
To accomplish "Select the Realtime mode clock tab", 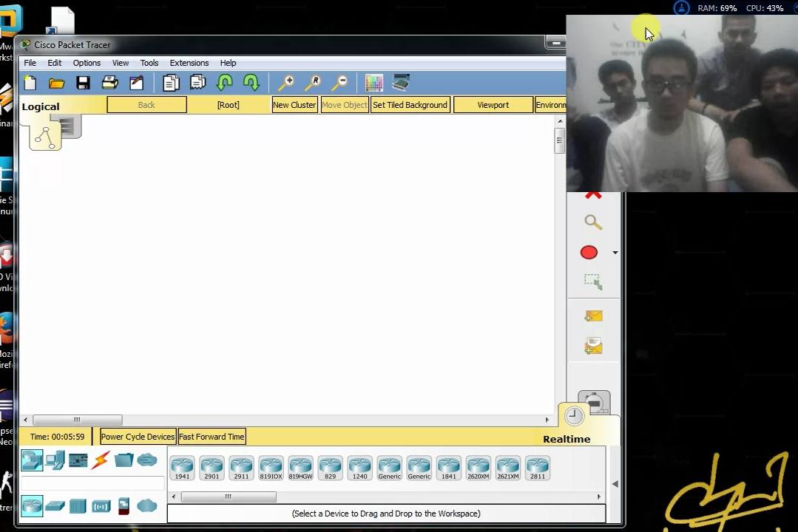I will click(x=574, y=416).
